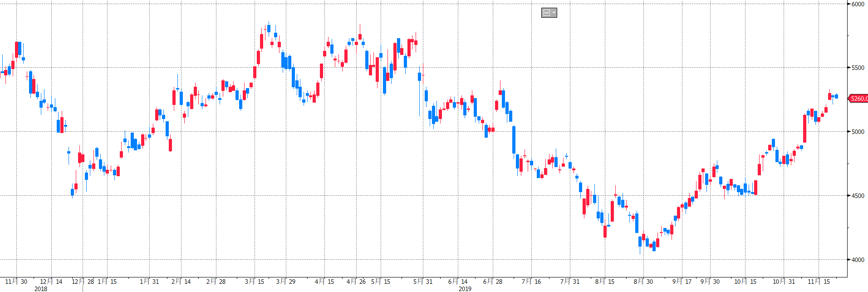Click the 7月 16 date label
Viewport: 868px width, 292px height.
(x=531, y=282)
